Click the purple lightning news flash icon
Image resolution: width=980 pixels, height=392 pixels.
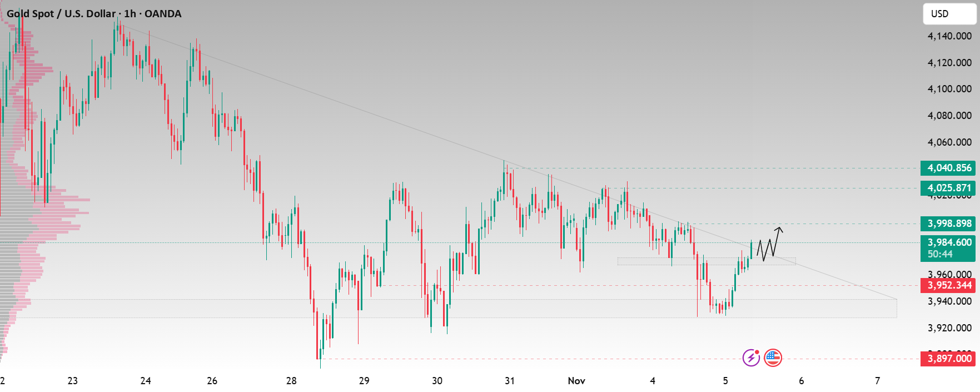tap(751, 358)
